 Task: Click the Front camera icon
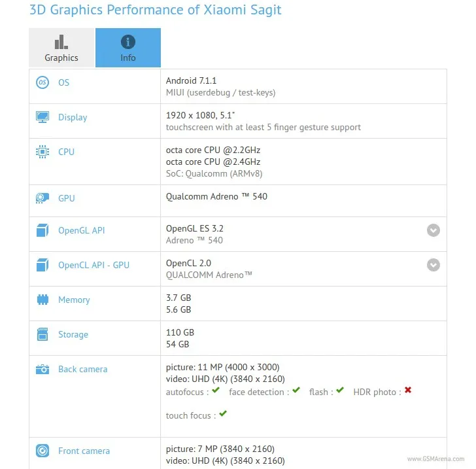[42, 451]
